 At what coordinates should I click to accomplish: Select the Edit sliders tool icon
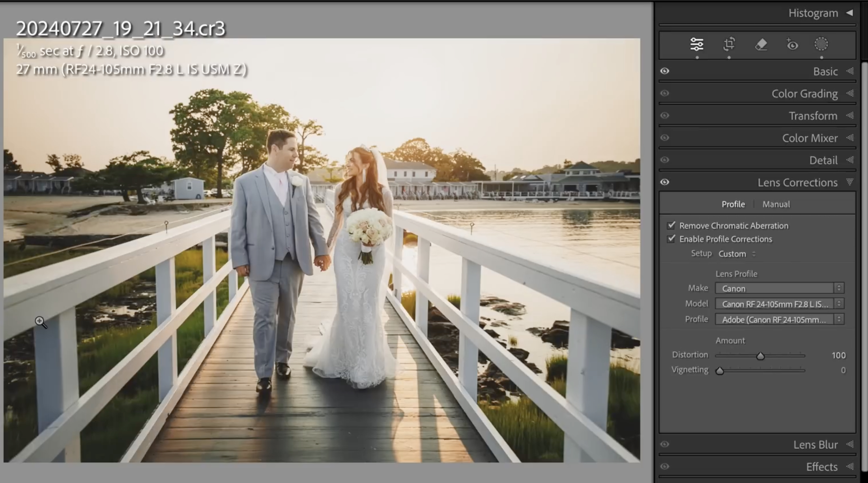pyautogui.click(x=697, y=44)
